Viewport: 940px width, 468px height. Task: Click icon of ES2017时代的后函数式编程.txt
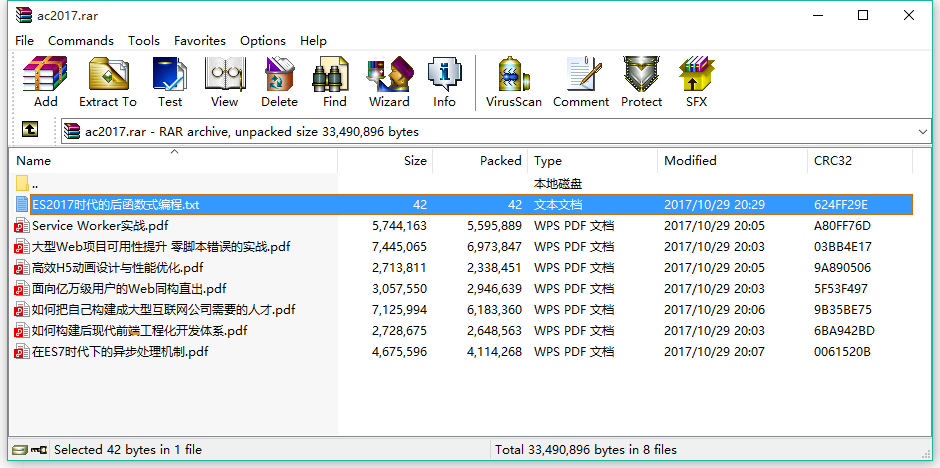pos(22,204)
